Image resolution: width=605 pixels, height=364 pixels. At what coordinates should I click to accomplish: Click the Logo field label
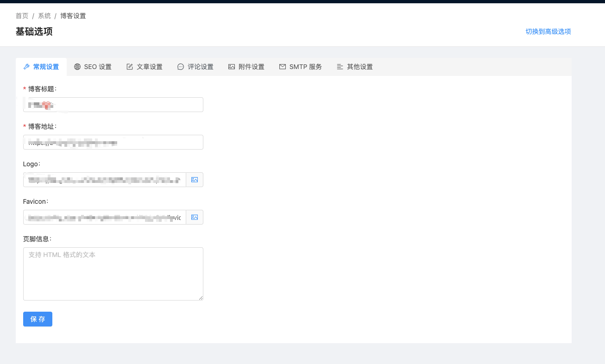pos(32,164)
